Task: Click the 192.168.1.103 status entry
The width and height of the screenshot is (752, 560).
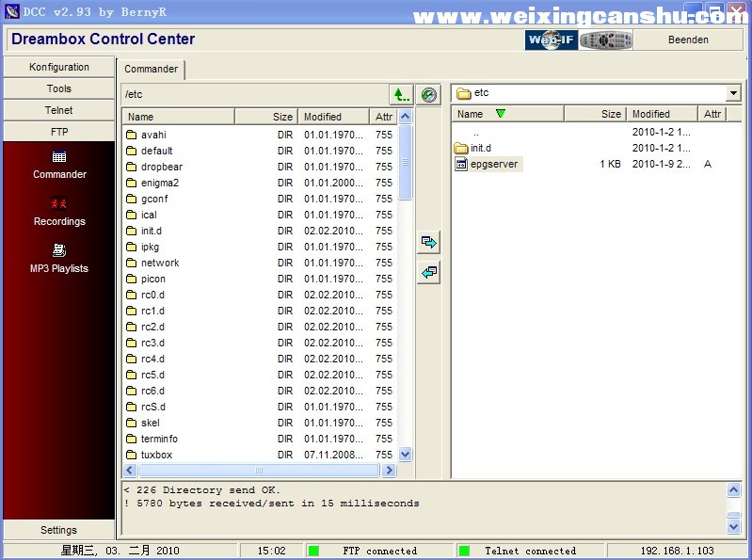Action: point(677,551)
